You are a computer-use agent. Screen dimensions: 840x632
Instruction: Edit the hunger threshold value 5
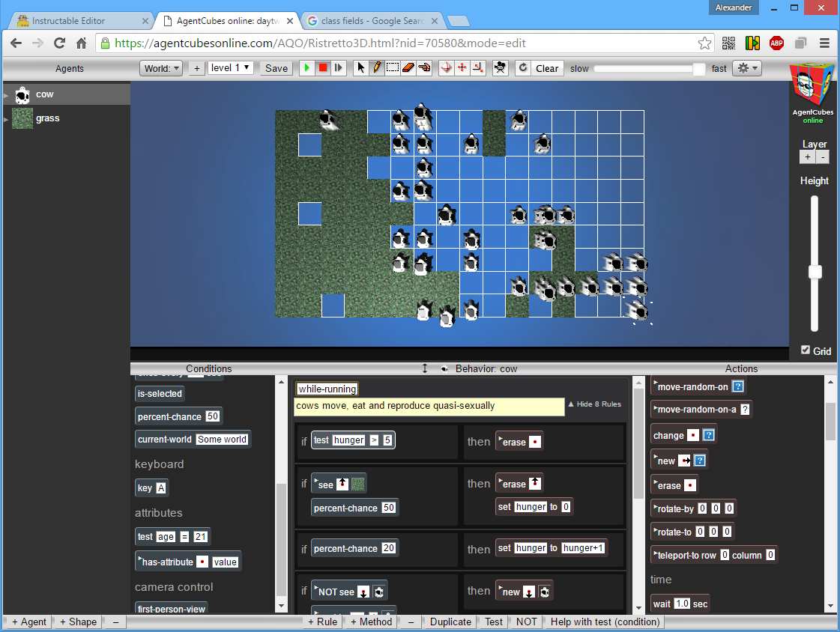(387, 440)
